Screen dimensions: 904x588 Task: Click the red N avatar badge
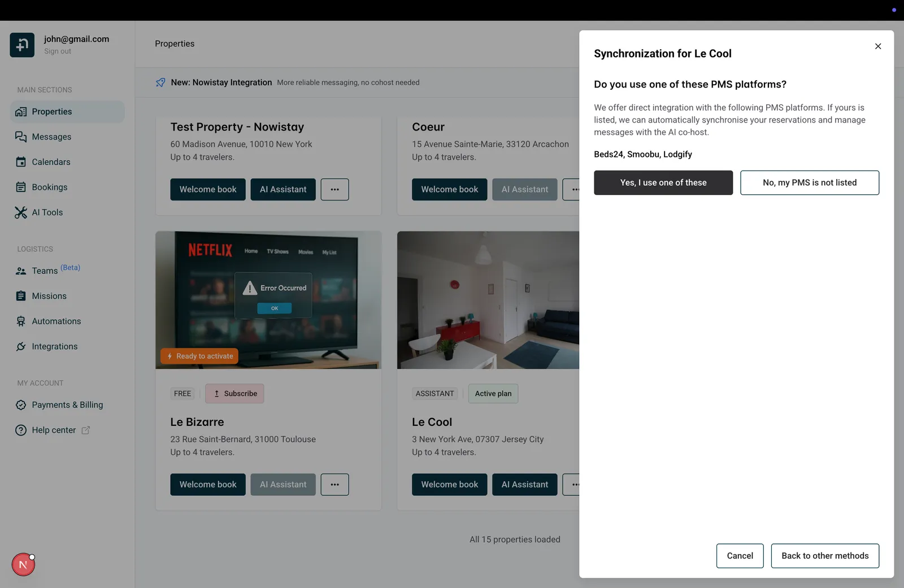[23, 565]
